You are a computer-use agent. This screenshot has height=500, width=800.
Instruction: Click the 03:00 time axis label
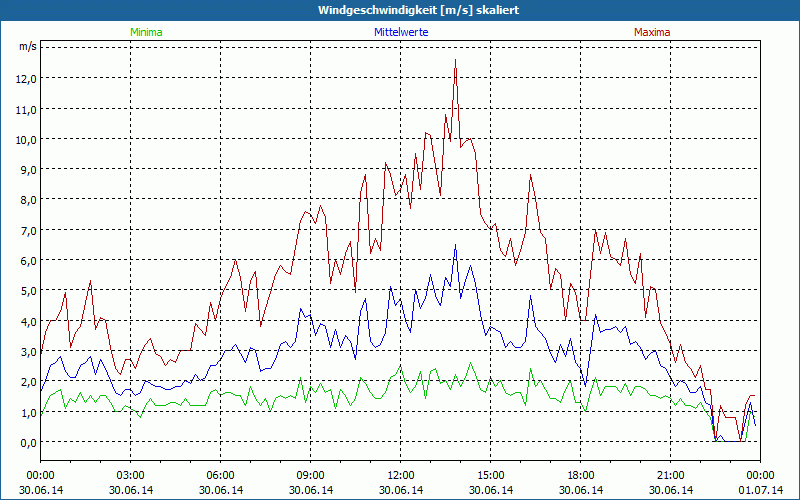click(x=131, y=475)
